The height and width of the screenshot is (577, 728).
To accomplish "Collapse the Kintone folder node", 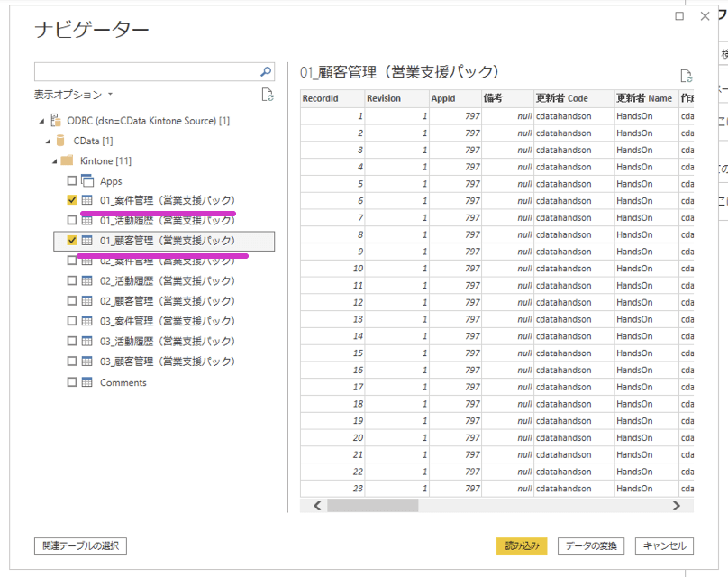I will [53, 161].
